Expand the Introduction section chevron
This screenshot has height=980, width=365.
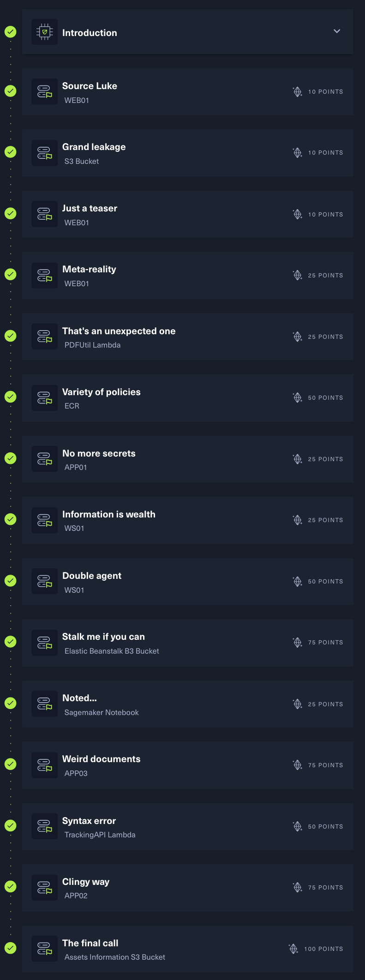(x=337, y=31)
